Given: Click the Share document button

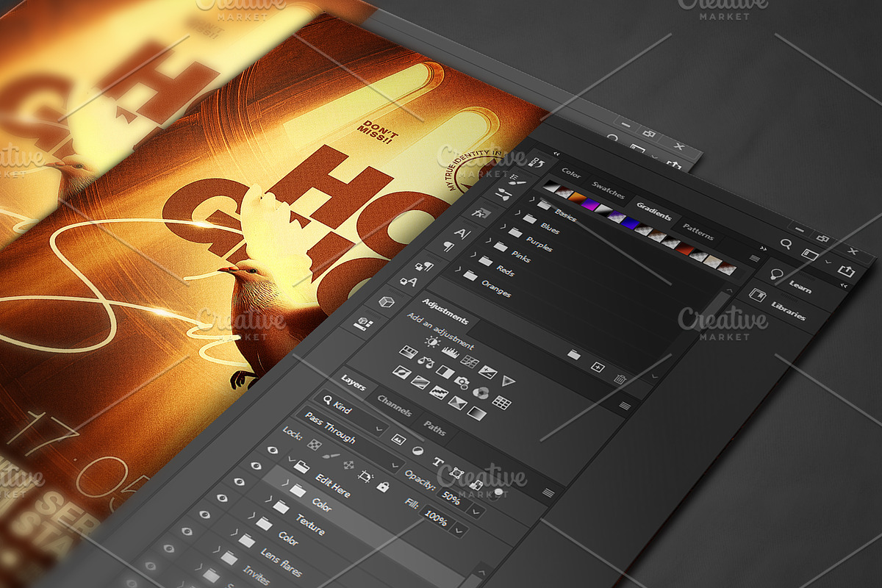Looking at the screenshot, I should [847, 271].
